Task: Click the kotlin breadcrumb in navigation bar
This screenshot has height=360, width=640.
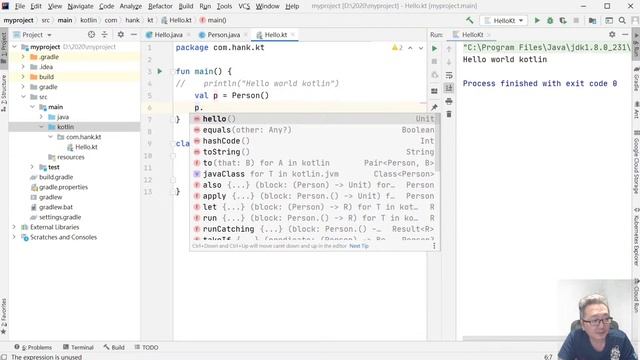Action: coord(88,20)
